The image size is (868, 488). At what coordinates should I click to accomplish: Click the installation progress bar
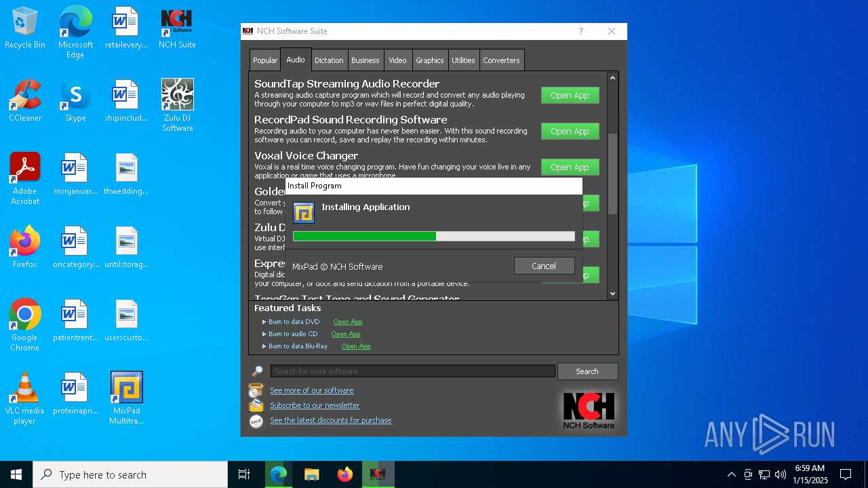point(434,237)
